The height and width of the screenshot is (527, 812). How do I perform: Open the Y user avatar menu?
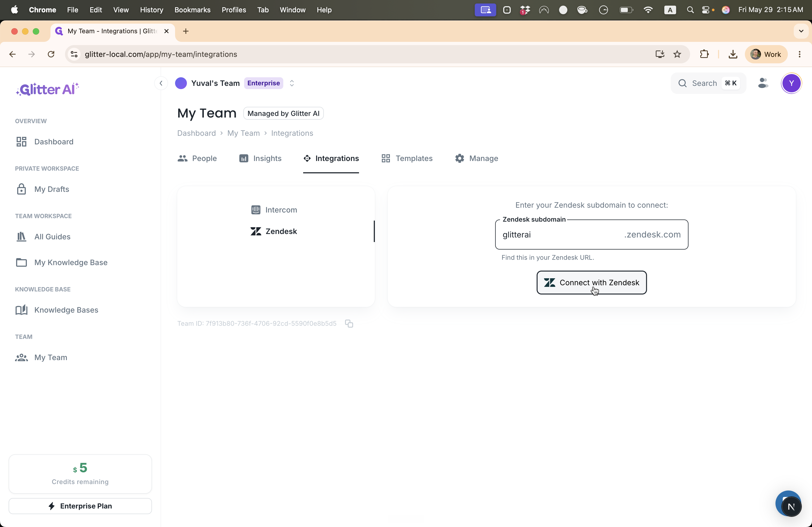coord(791,83)
